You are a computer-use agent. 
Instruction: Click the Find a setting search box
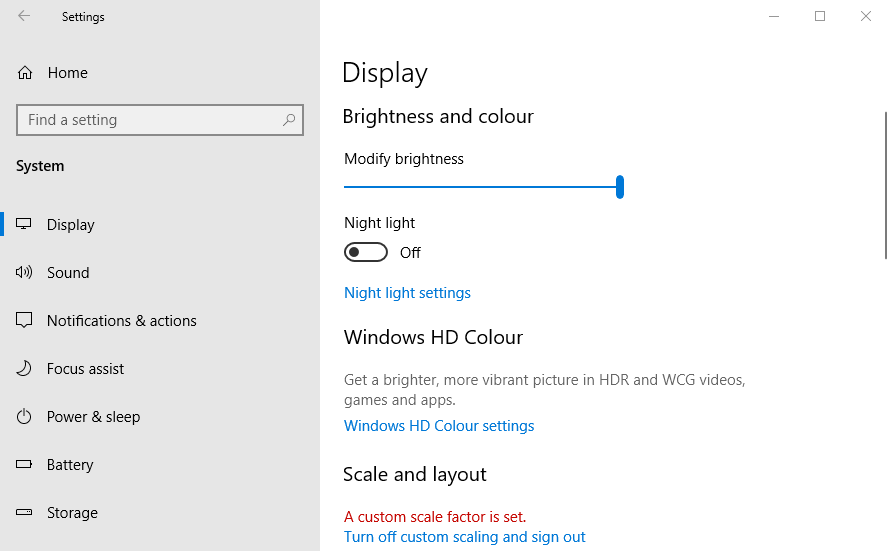(x=150, y=120)
